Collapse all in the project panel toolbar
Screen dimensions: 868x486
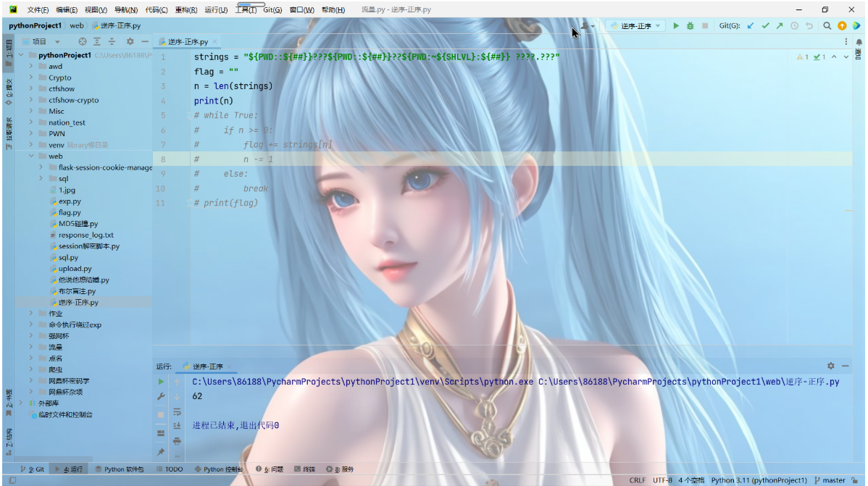point(112,41)
